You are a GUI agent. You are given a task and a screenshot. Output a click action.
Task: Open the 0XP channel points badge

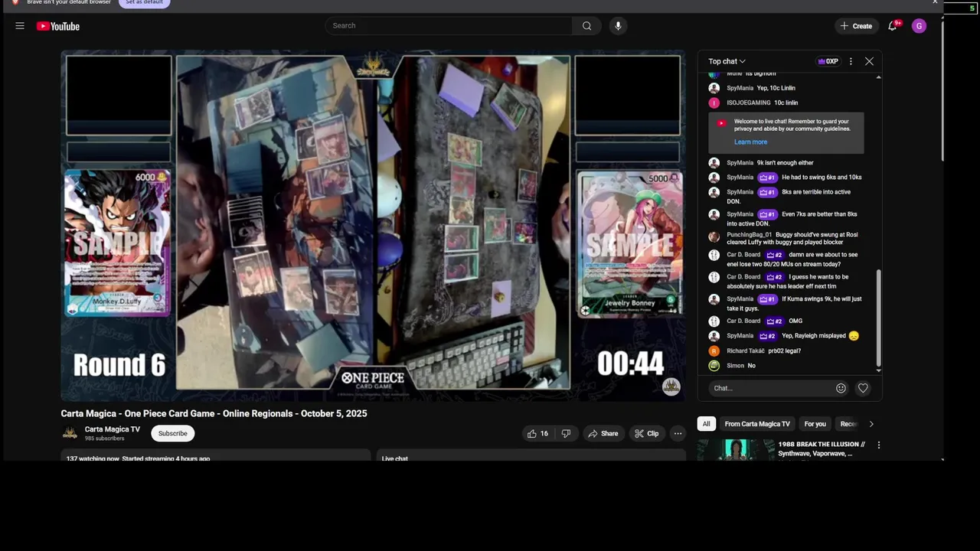(x=828, y=61)
